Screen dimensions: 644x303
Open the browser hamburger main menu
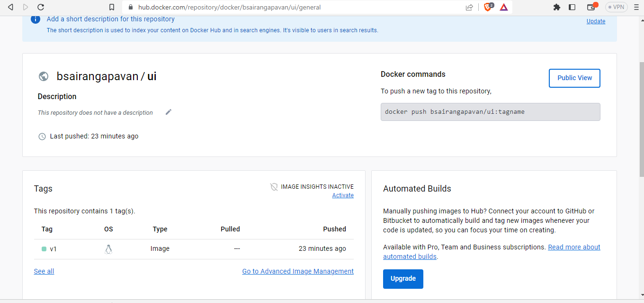[x=636, y=7]
